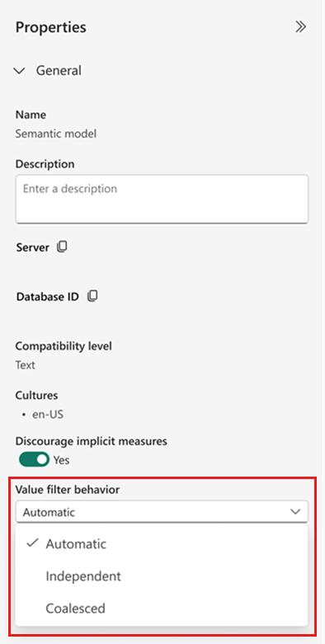Click the Compatibility level Text value
Viewport: 325px width, 644px height.
pyautogui.click(x=25, y=364)
